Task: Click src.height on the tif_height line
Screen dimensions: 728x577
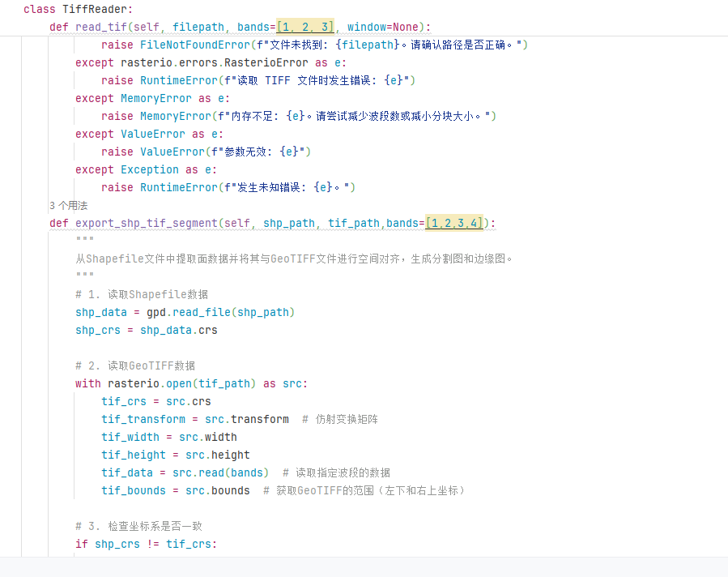Action: (x=218, y=455)
